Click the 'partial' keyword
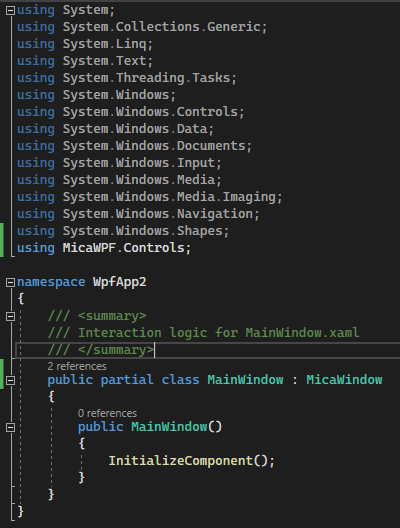The image size is (400, 528). pos(127,380)
